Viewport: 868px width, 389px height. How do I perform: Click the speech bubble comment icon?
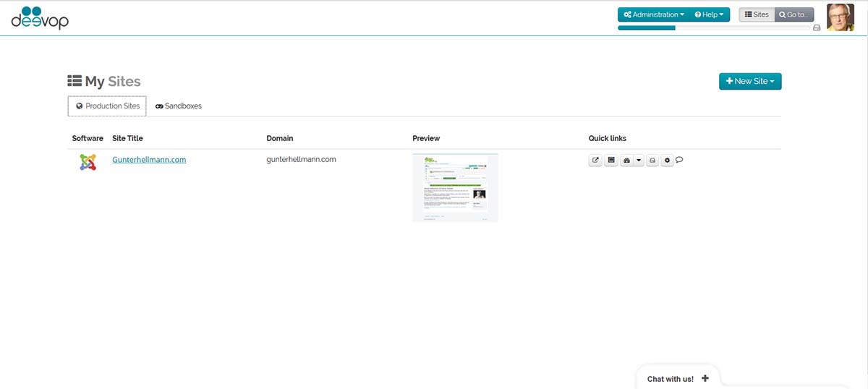679,160
